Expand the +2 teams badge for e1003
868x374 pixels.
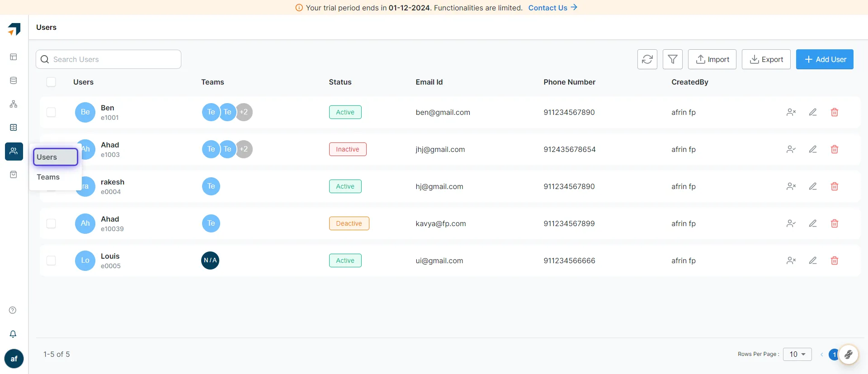(x=244, y=149)
